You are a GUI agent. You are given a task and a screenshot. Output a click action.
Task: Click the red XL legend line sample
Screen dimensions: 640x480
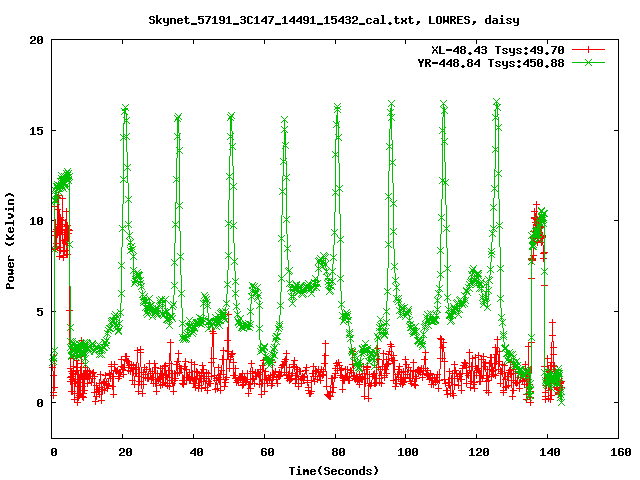tap(588, 50)
